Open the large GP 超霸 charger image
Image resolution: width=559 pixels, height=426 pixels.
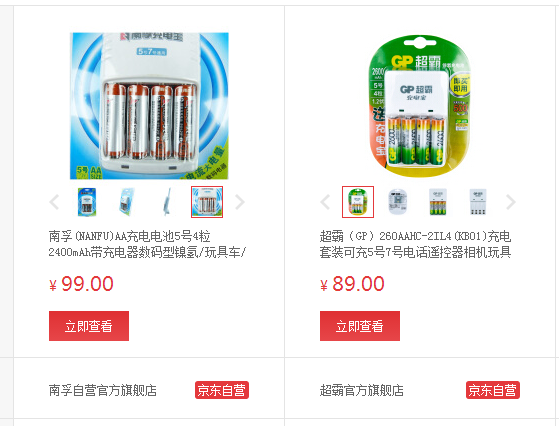420,106
